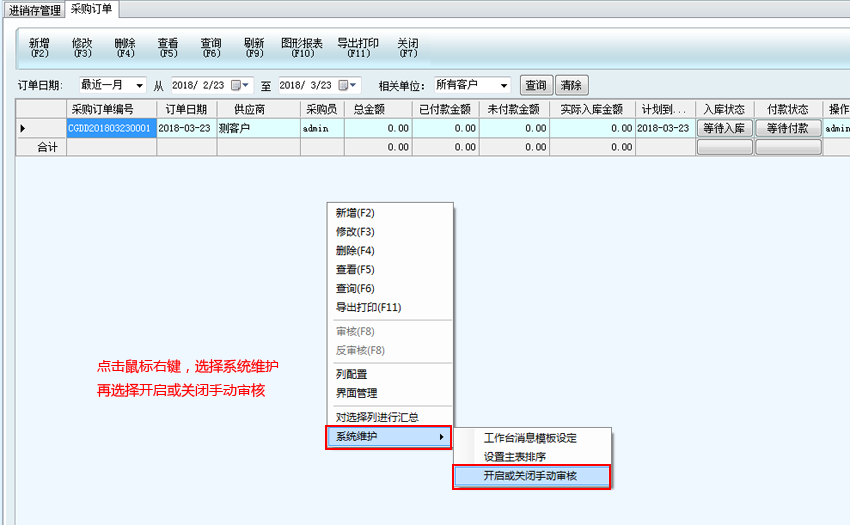Click the 新增 (F2) toolbar button
850x525 pixels.
click(39, 47)
